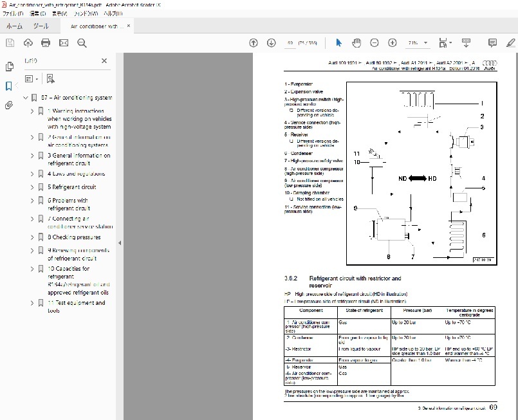This screenshot has height=420, width=518.
Task: Close the Air conditioner document tab
Action: (129, 26)
